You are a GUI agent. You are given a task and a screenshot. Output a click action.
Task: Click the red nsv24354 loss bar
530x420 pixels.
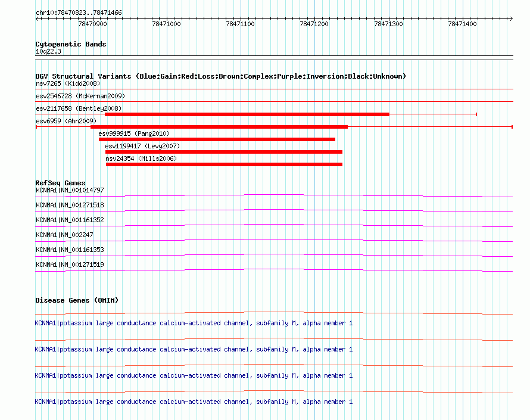(224, 164)
